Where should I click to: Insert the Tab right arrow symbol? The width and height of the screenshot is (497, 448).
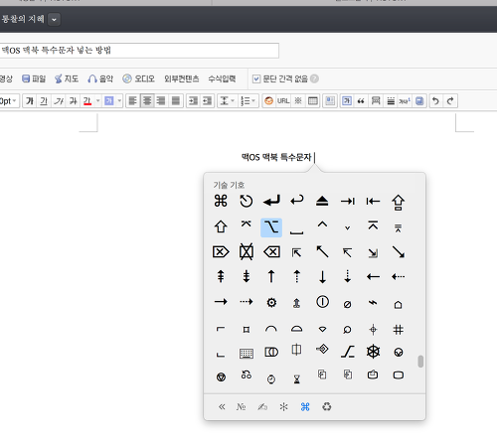tap(348, 201)
